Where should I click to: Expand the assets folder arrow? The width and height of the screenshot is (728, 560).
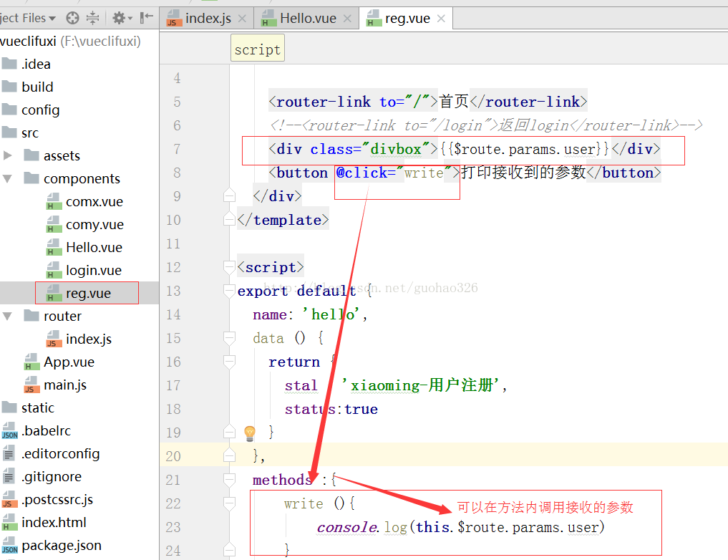[x=7, y=155]
